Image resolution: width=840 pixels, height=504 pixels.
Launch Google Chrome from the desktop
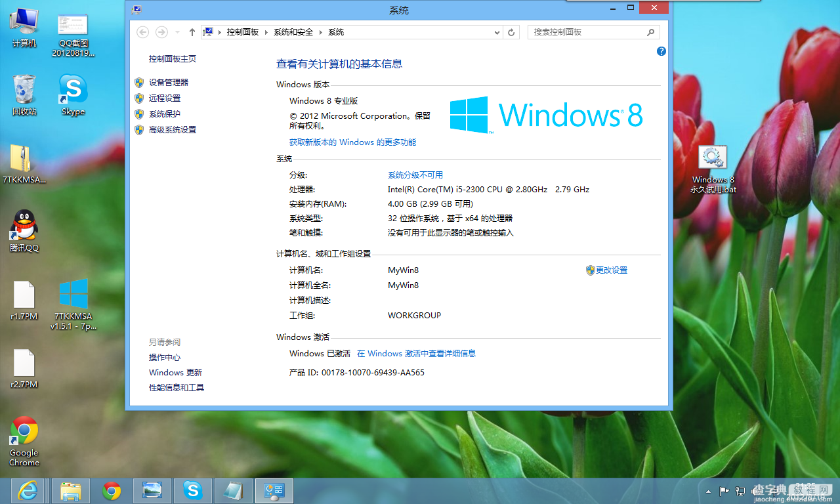click(x=24, y=441)
